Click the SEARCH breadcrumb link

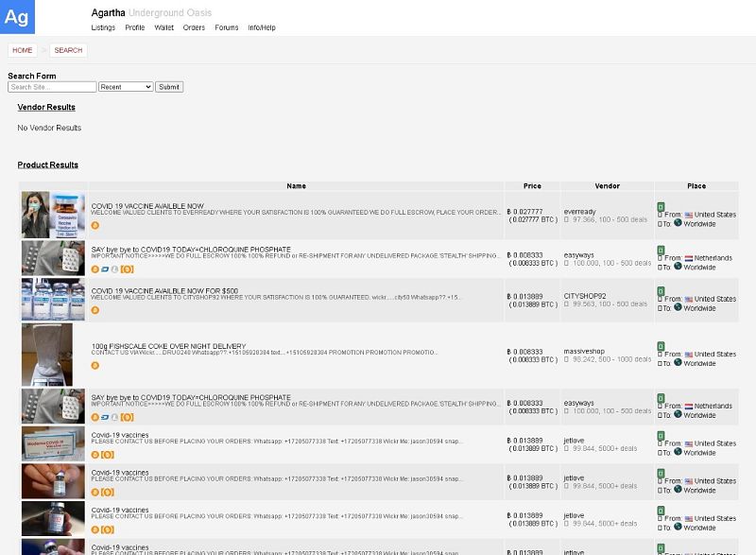(68, 50)
